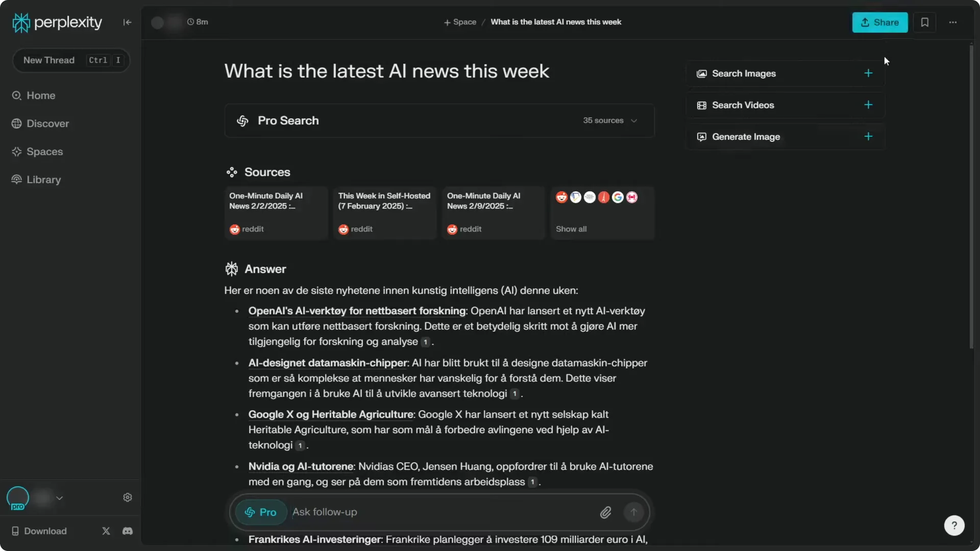The image size is (980, 551).
Task: Click the Share button
Action: coord(880,22)
